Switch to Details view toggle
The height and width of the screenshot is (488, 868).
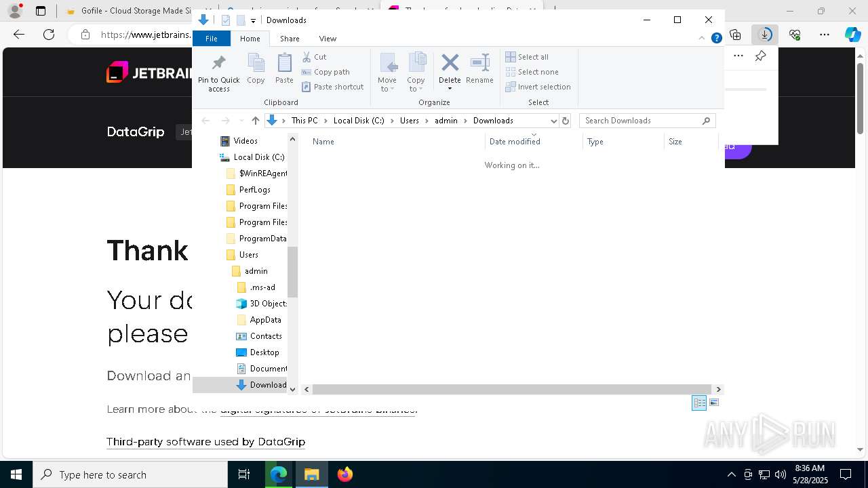699,403
